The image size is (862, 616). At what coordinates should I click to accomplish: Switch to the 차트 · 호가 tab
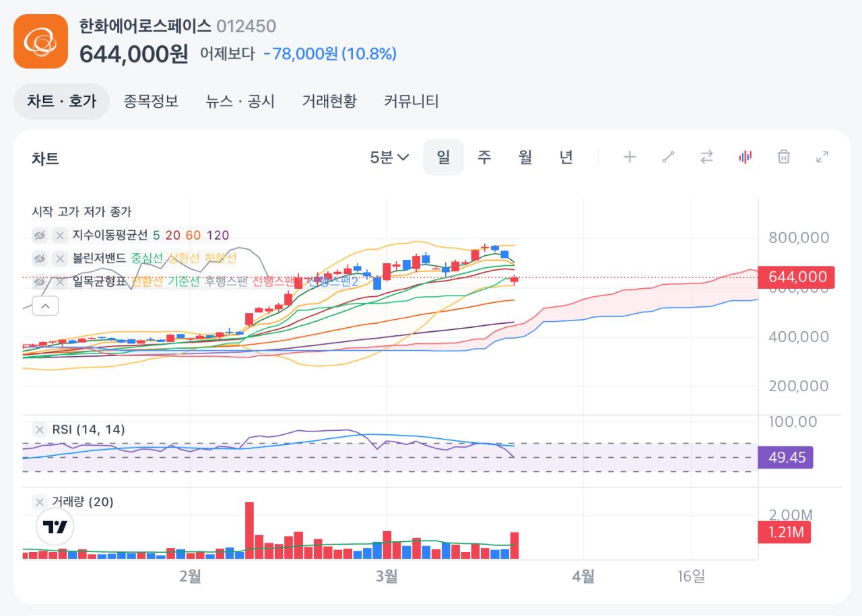[62, 102]
